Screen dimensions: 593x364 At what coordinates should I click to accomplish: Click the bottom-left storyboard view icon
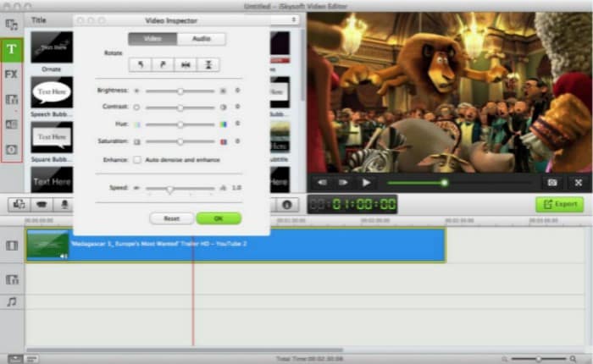point(15,359)
